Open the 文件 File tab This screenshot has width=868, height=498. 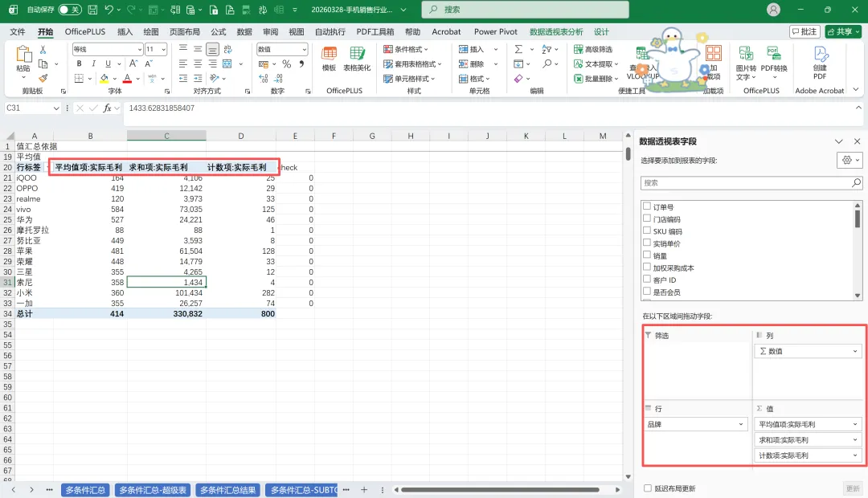coord(18,31)
